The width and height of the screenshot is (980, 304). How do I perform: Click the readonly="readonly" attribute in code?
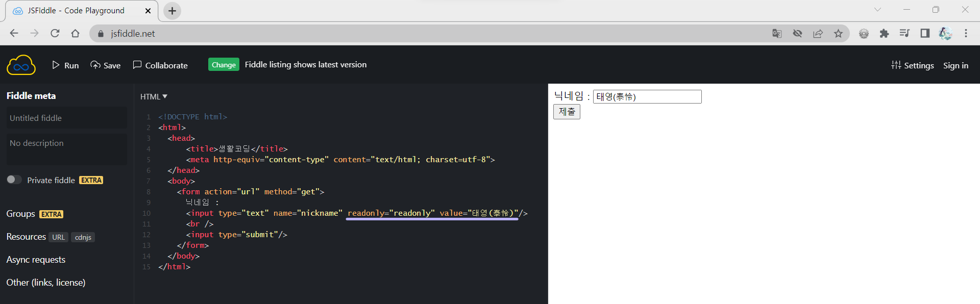391,213
